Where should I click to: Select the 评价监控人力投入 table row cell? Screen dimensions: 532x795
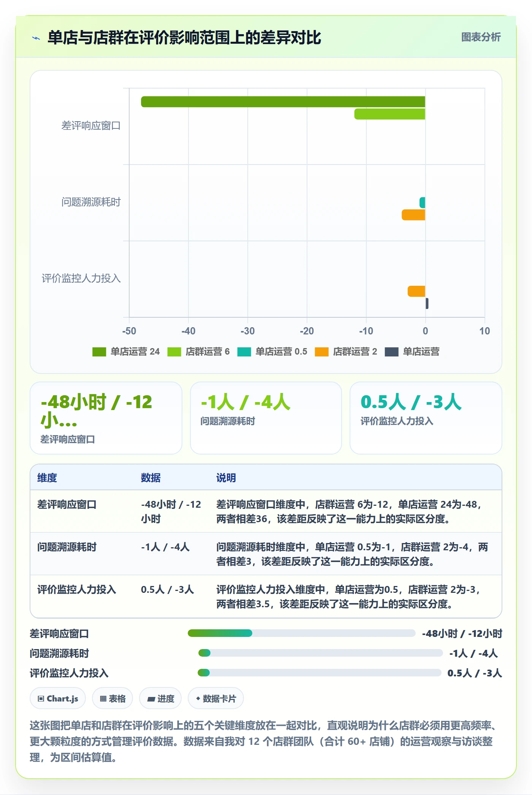[x=77, y=590]
